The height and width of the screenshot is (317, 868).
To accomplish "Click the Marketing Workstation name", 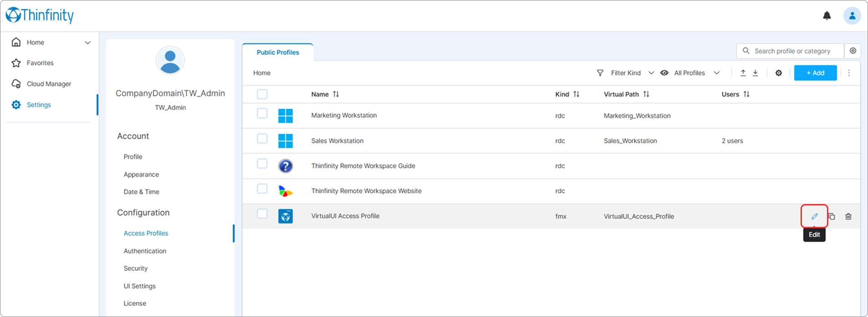I will 344,115.
